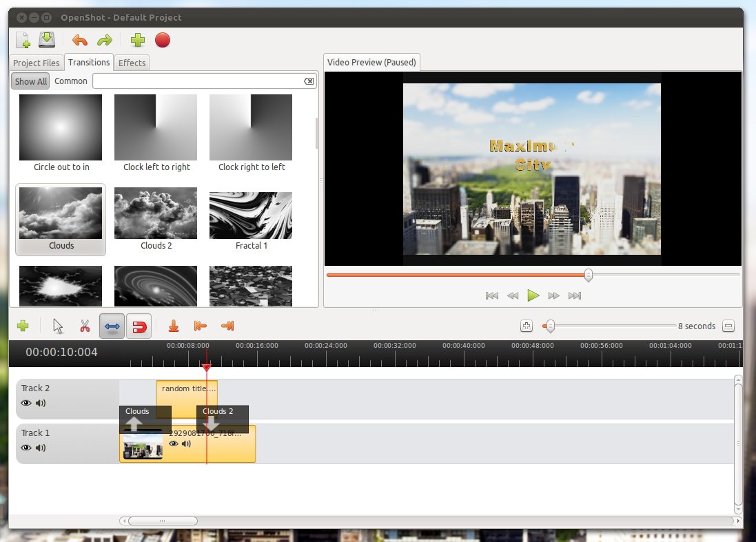Toggle Track 2 visibility eye
The height and width of the screenshot is (542, 756).
point(26,403)
